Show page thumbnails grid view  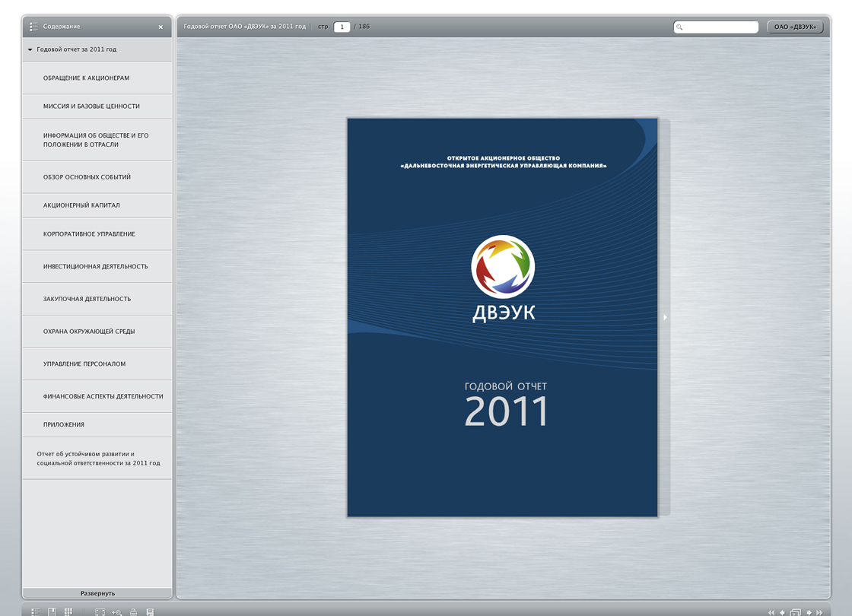pos(68,612)
